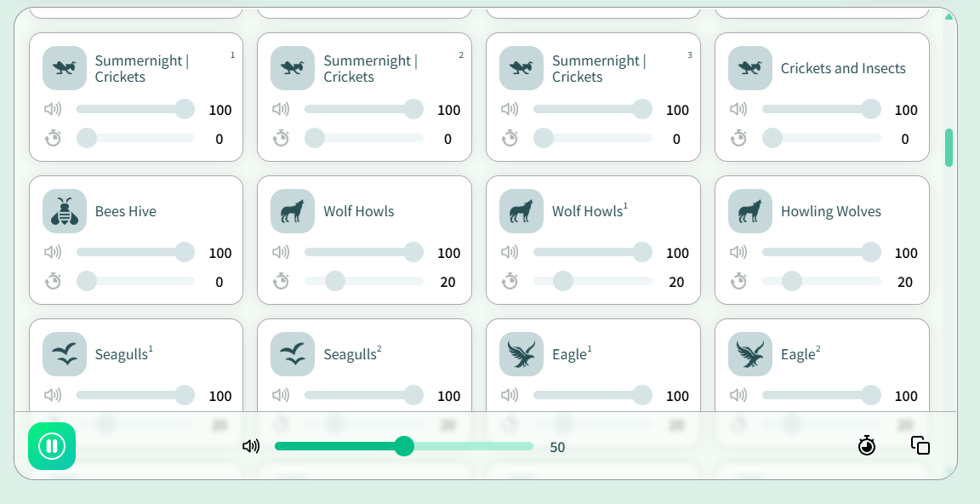
Task: Enable the Eagle 2 sound icon
Action: (x=750, y=354)
